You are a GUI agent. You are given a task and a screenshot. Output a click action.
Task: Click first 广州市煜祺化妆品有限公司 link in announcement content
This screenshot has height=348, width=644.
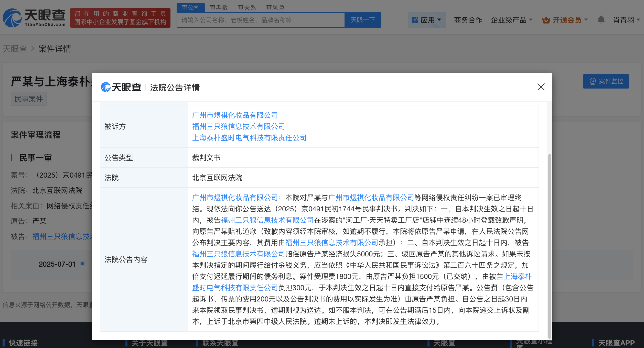coord(235,198)
